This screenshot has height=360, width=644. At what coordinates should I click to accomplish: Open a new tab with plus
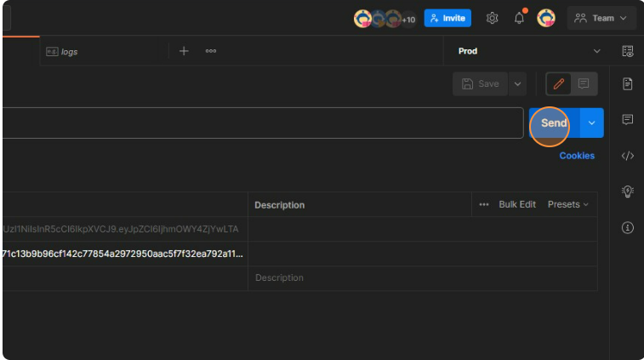coord(184,51)
